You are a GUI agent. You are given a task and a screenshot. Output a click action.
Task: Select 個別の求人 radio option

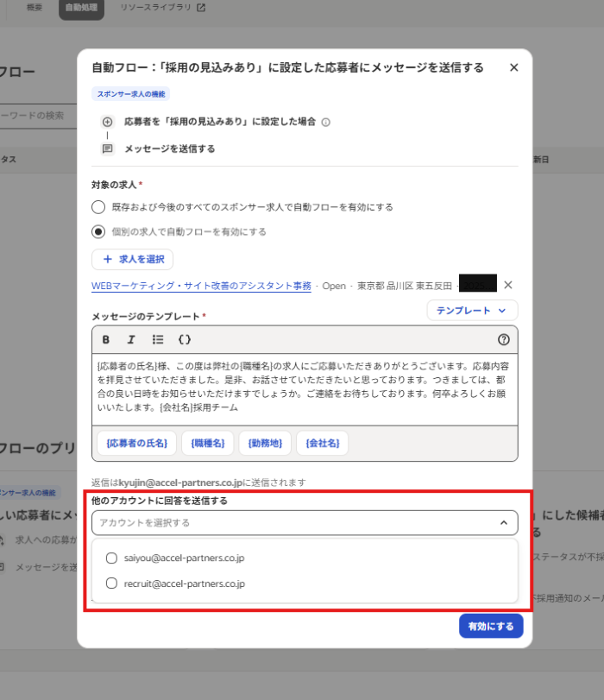coord(98,231)
